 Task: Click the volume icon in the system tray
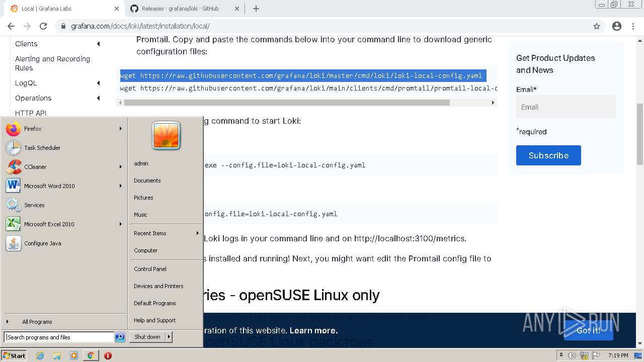click(572, 355)
